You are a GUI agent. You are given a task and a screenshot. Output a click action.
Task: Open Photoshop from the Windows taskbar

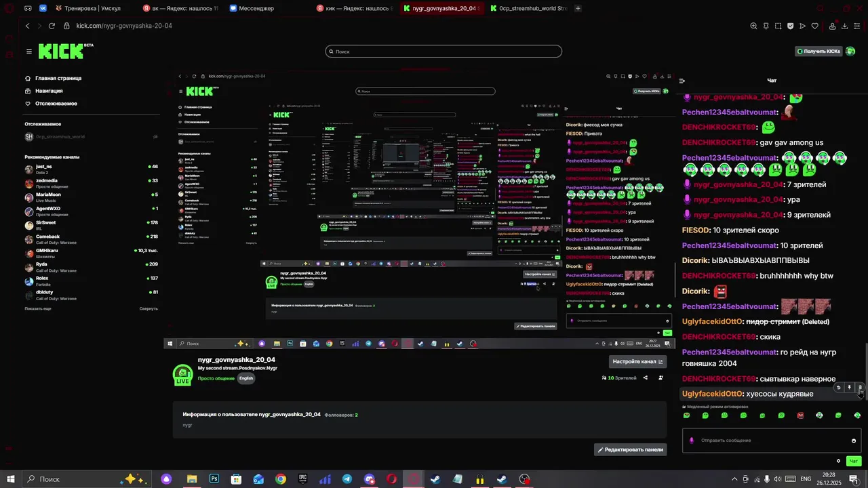click(214, 479)
